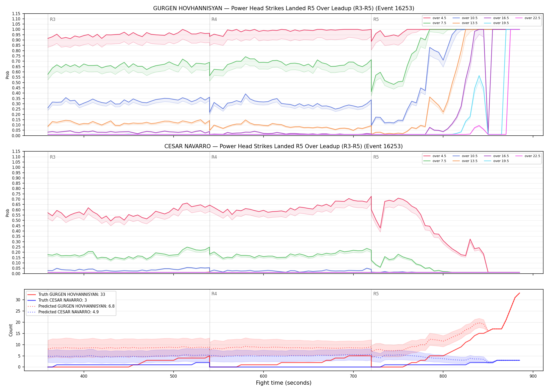
Task: Select 'over 19.5' in the Navarro chart legend
Action: pyautogui.click(x=496, y=161)
